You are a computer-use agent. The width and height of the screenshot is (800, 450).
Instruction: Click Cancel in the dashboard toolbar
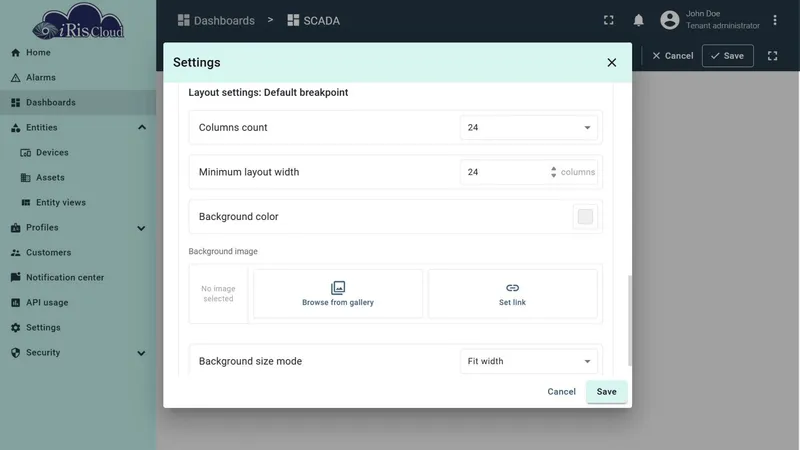(x=672, y=56)
